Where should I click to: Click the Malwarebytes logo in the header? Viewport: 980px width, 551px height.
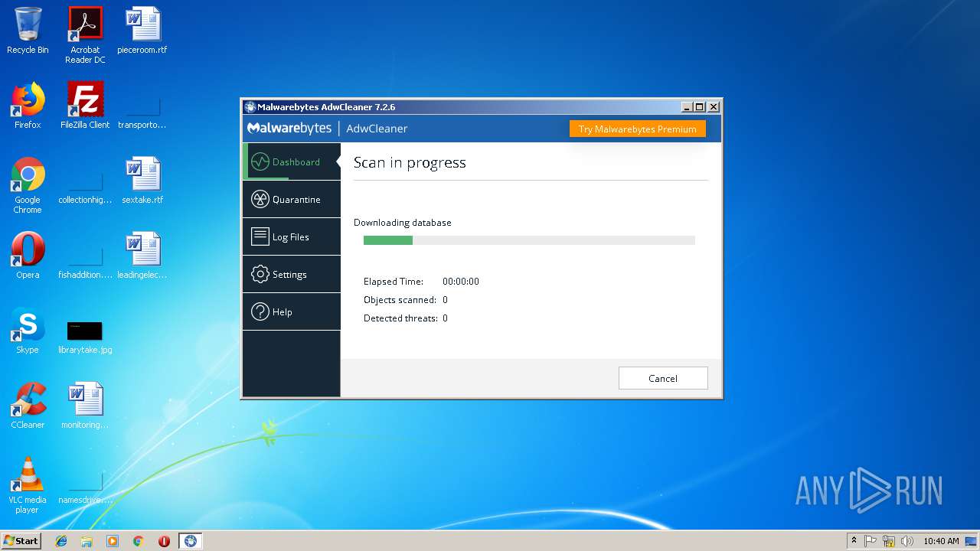(x=289, y=128)
